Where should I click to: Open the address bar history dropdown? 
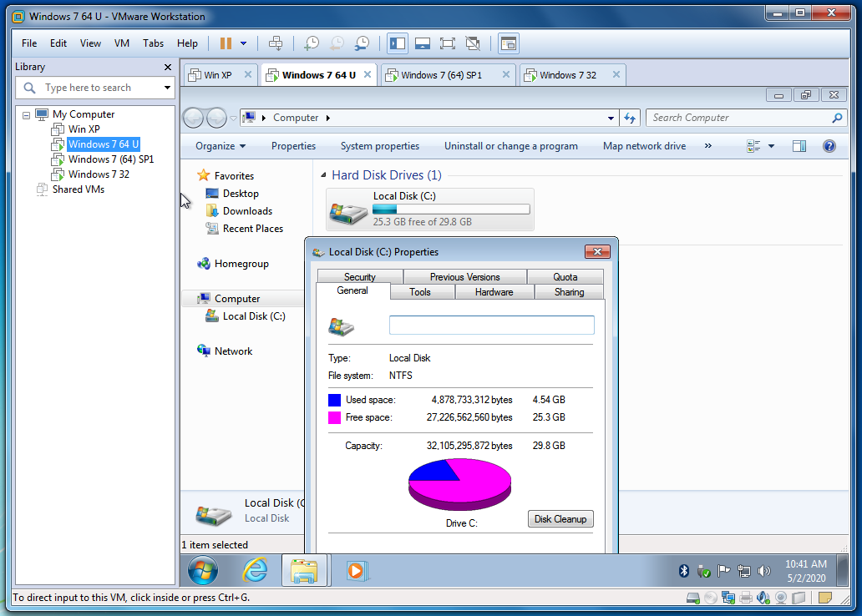(x=611, y=119)
